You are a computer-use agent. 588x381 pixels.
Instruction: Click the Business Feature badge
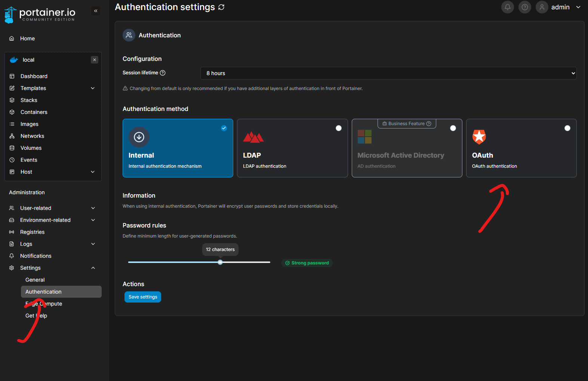pos(407,124)
